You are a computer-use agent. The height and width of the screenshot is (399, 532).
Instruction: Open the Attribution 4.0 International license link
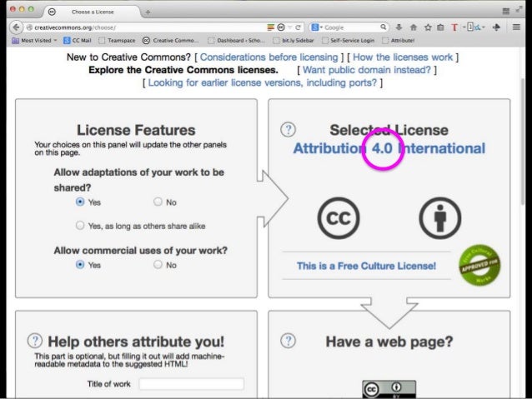coord(389,148)
